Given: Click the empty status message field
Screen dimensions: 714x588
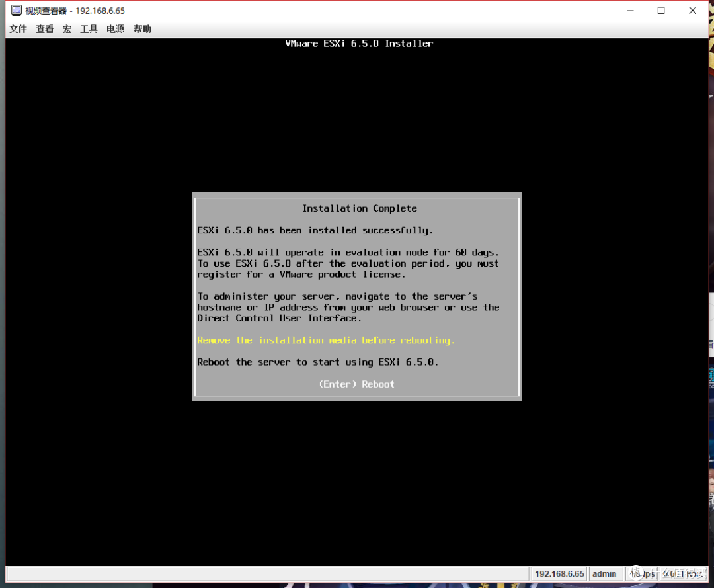Looking at the screenshot, I should (268, 574).
